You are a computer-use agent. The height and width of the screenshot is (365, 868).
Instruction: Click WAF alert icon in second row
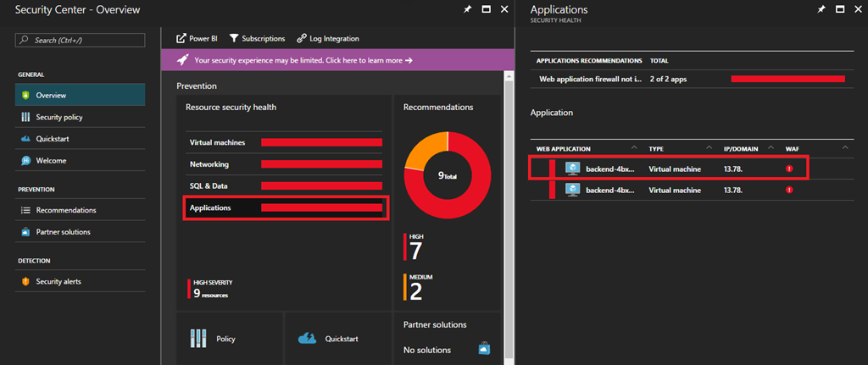click(x=789, y=190)
